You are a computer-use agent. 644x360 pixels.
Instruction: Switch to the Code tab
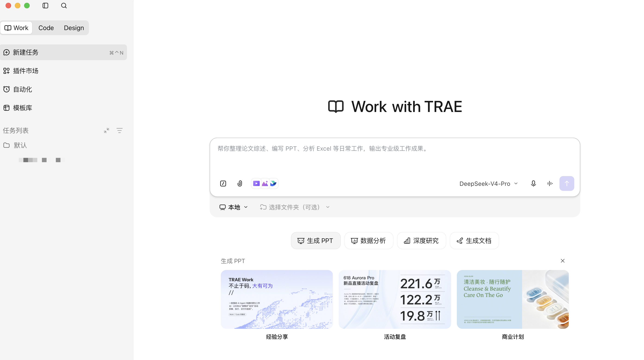tap(46, 28)
